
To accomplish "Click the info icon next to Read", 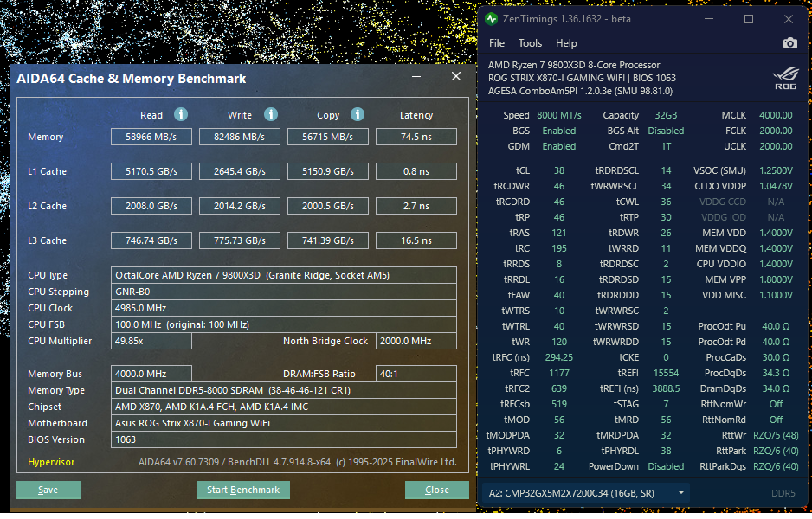I will (181, 114).
